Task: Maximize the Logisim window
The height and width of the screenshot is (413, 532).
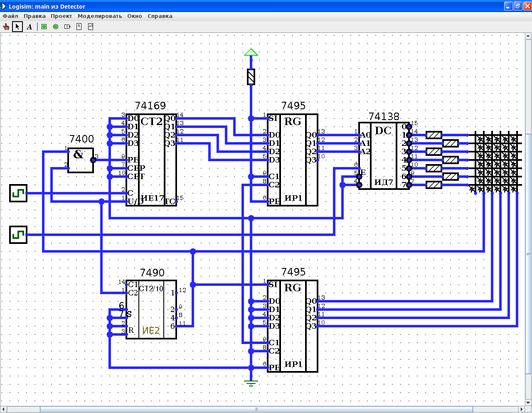Action: coord(518,6)
